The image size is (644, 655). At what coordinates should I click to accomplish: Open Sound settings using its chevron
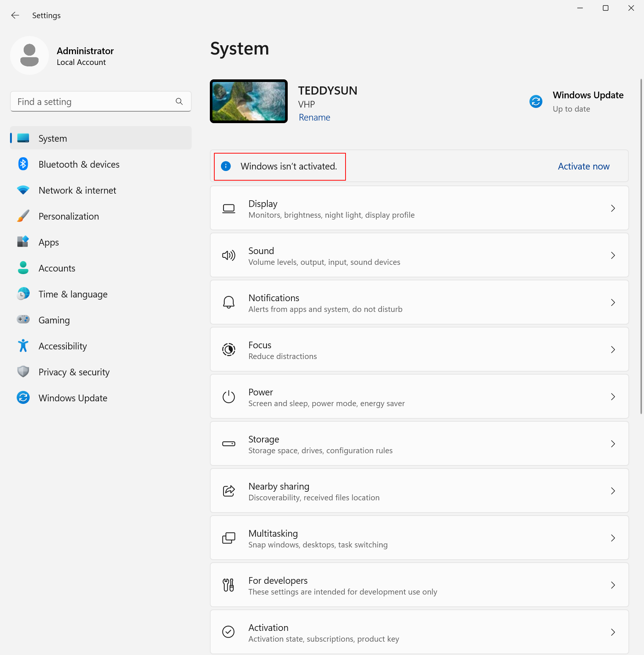point(613,256)
